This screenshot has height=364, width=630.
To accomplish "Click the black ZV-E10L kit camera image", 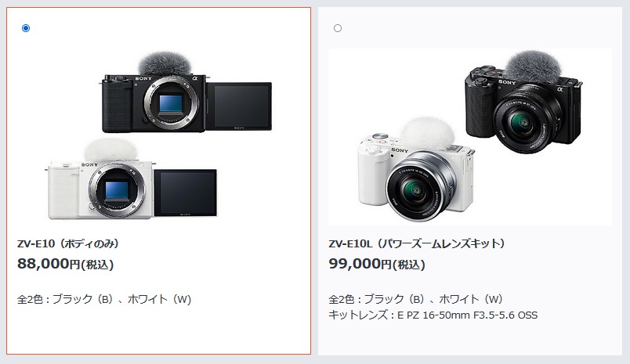I will coord(523,102).
